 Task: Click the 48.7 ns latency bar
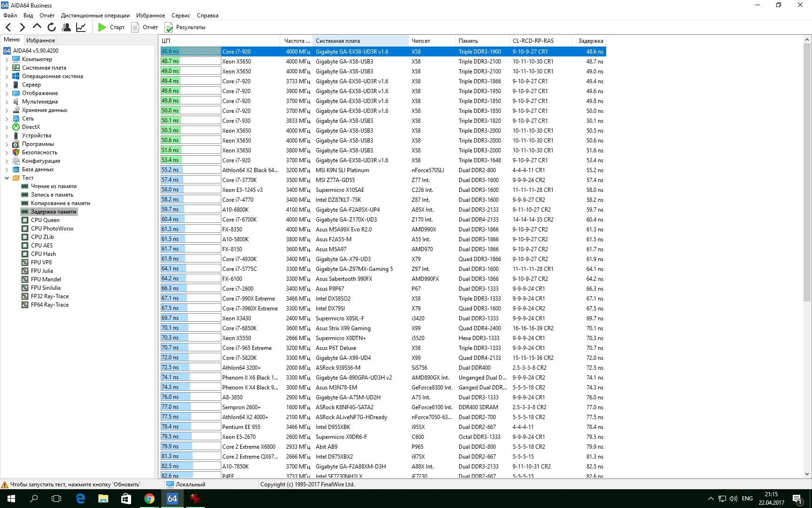[191, 61]
